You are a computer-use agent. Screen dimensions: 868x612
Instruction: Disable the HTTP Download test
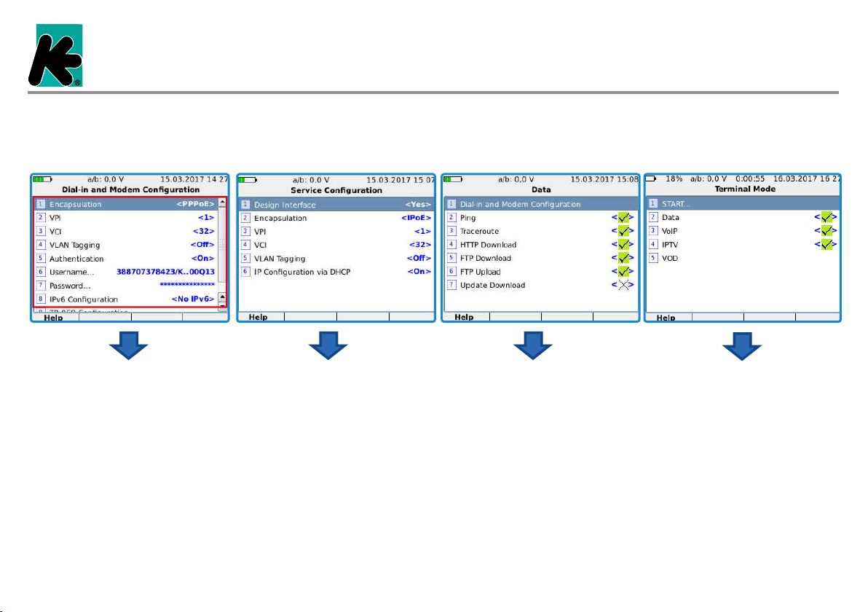click(x=623, y=245)
